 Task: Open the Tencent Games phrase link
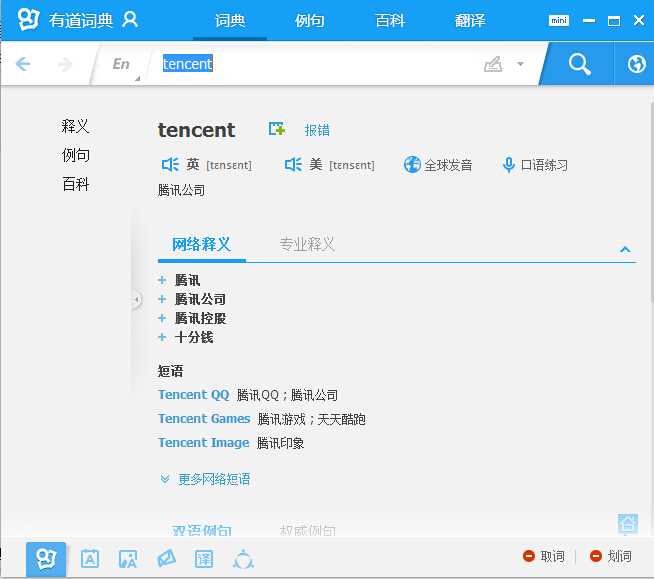click(x=204, y=418)
